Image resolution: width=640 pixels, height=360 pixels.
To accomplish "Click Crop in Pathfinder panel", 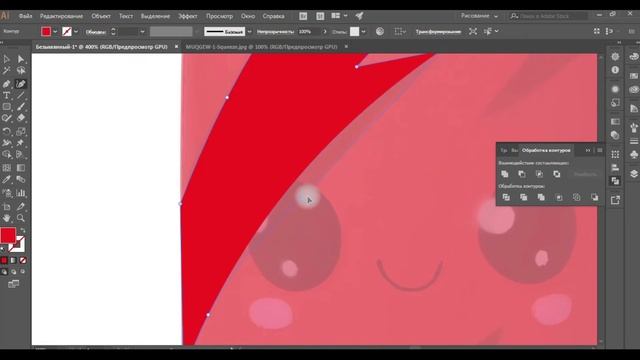I will tap(559, 198).
